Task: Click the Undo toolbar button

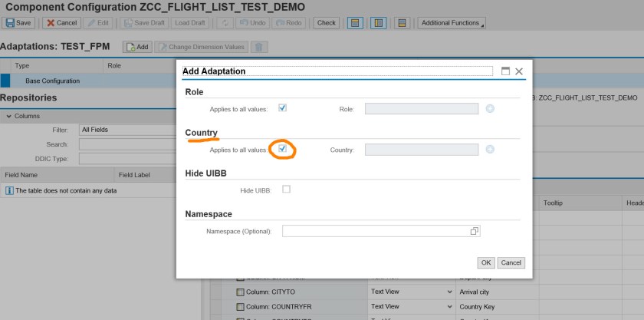Action: (x=252, y=23)
